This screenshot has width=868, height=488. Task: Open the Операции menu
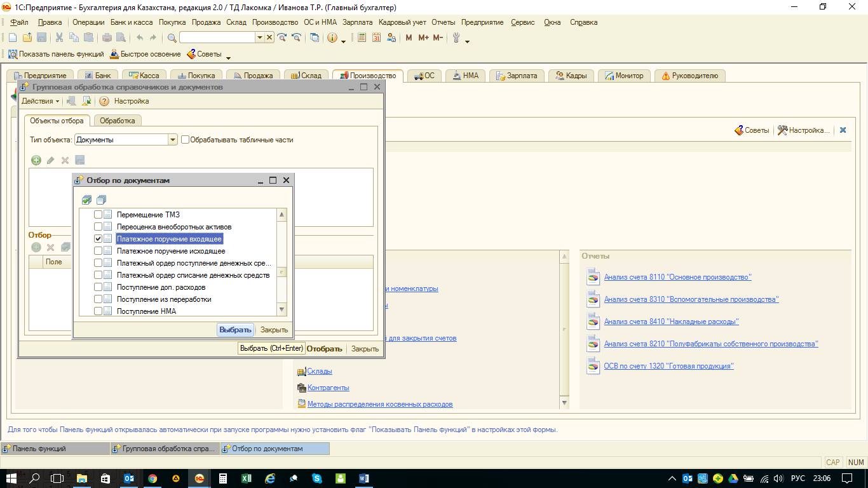[88, 22]
